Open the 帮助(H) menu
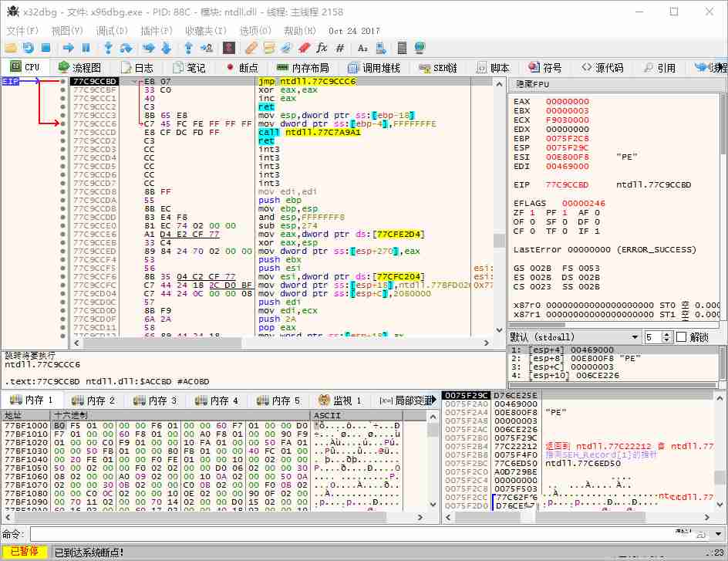This screenshot has width=728, height=561. pyautogui.click(x=300, y=31)
